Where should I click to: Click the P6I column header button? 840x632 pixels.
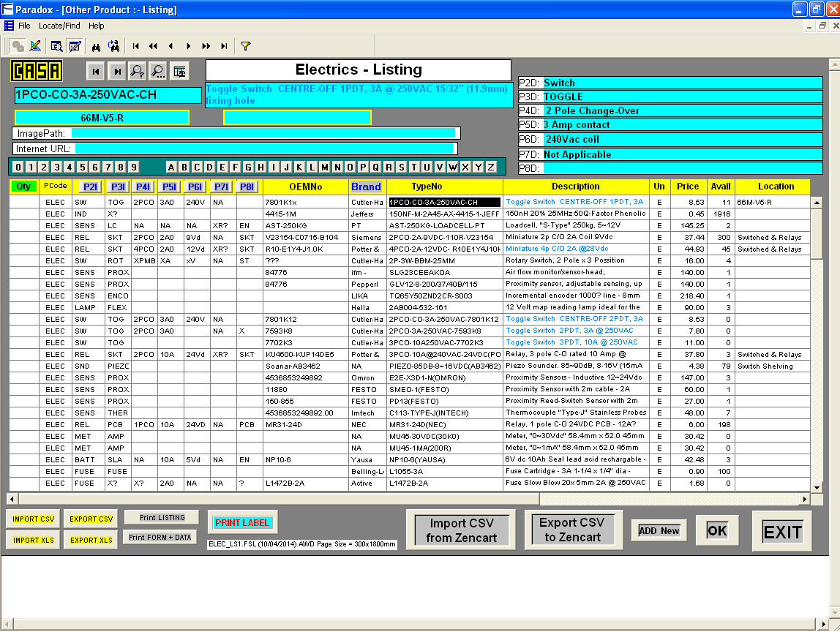[195, 187]
